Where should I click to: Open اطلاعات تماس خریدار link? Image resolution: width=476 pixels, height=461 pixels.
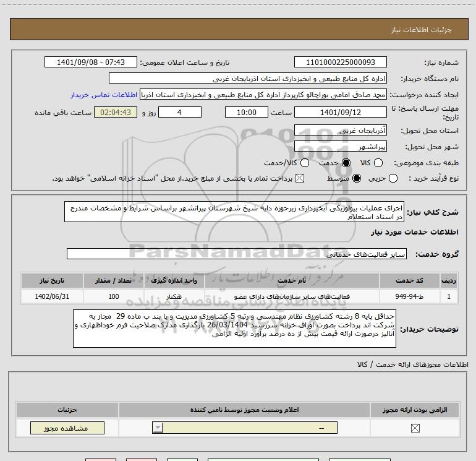click(x=104, y=95)
